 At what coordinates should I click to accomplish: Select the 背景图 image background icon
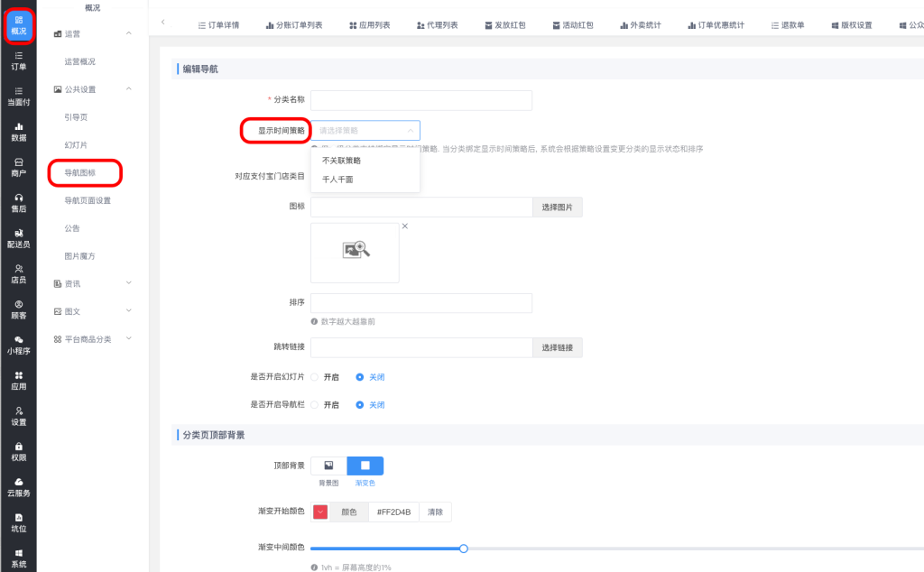coord(328,466)
